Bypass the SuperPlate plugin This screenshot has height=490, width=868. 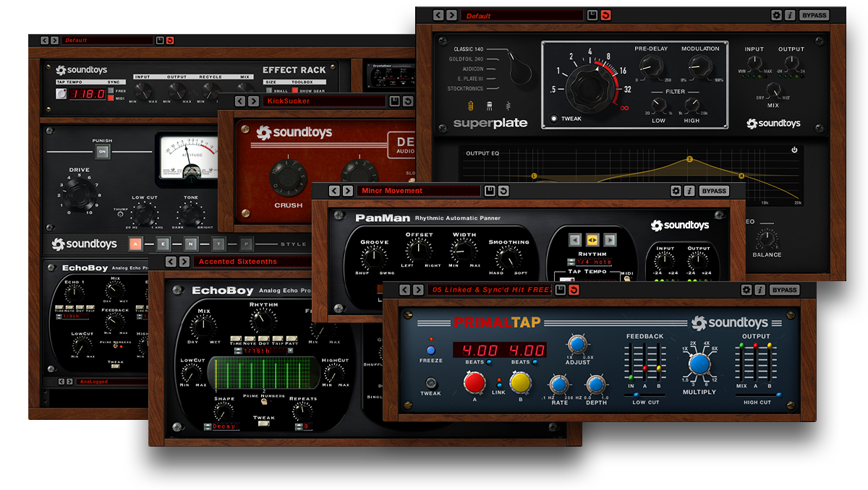[814, 15]
